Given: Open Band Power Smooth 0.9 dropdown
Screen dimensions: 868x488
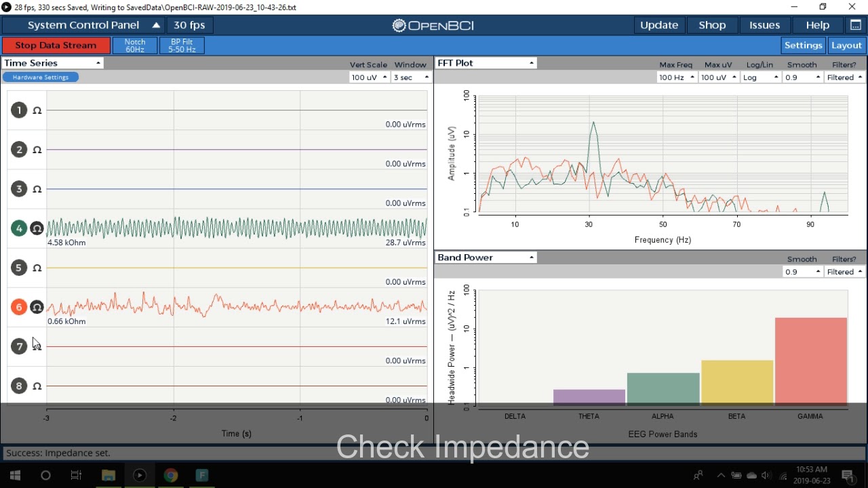Looking at the screenshot, I should tap(802, 272).
